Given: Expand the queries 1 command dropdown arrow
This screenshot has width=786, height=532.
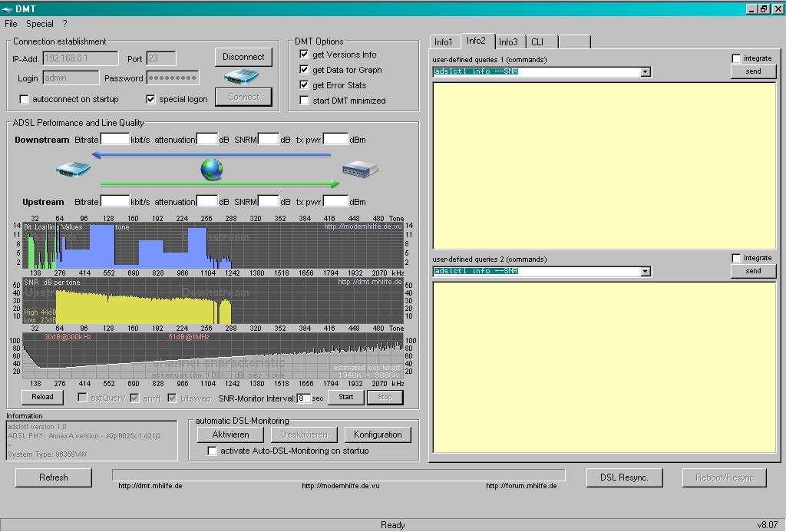Looking at the screenshot, I should coord(646,71).
